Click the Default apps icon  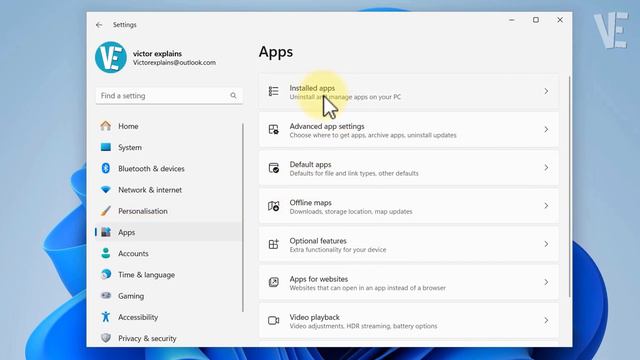pos(273,168)
